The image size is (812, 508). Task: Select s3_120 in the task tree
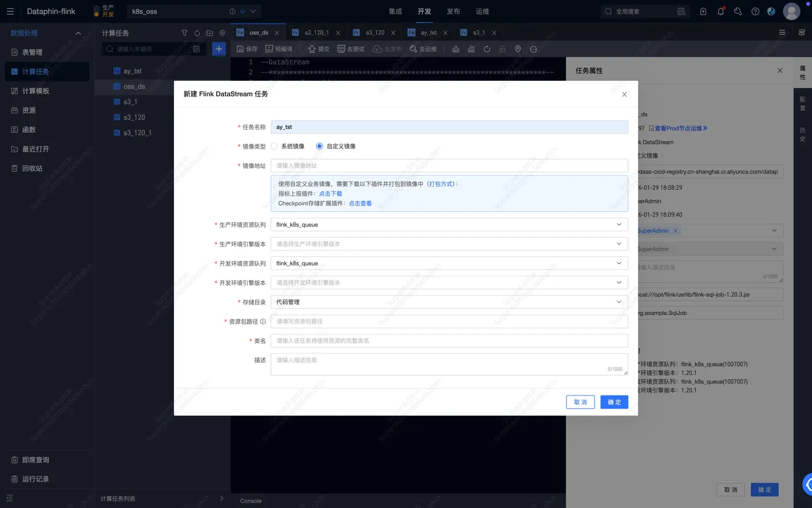[134, 117]
